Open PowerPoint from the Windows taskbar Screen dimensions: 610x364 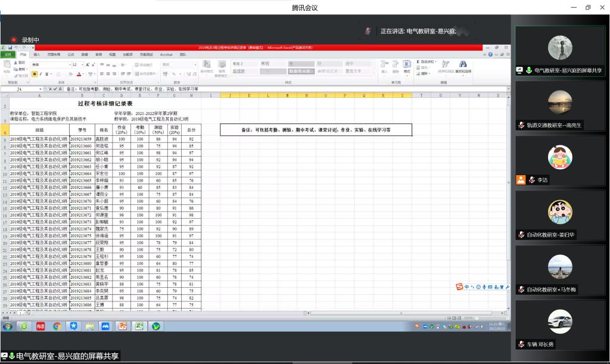(x=123, y=326)
